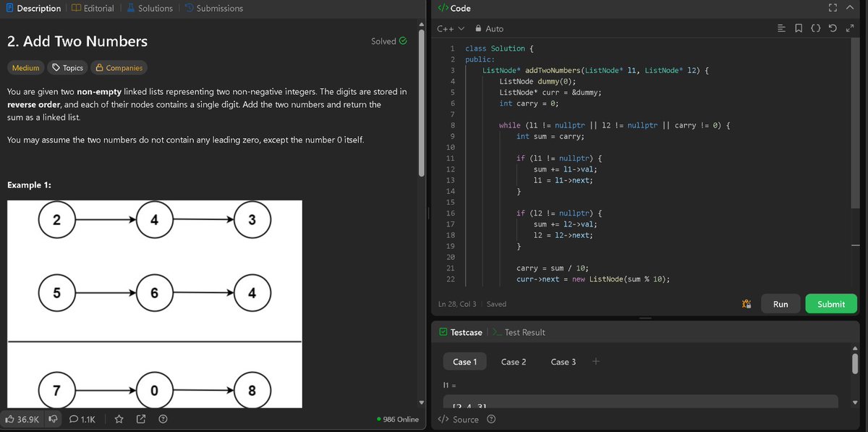Switch to the Test Result tab
This screenshot has width=868, height=432.
[x=519, y=332]
